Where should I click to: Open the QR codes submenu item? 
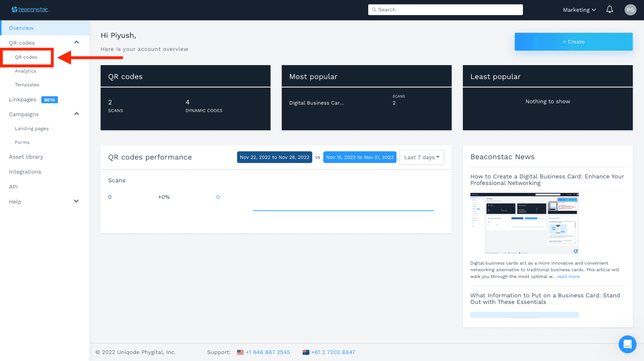26,57
